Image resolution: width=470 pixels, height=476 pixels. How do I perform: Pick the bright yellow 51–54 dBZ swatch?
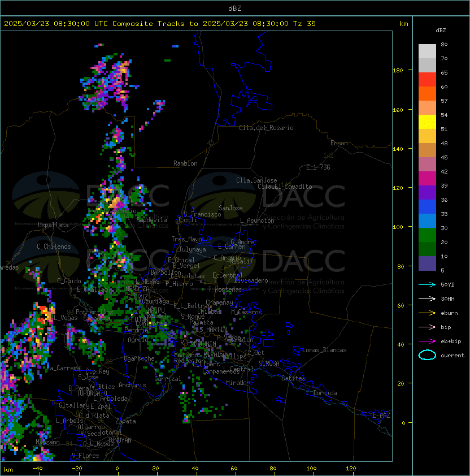(x=427, y=122)
